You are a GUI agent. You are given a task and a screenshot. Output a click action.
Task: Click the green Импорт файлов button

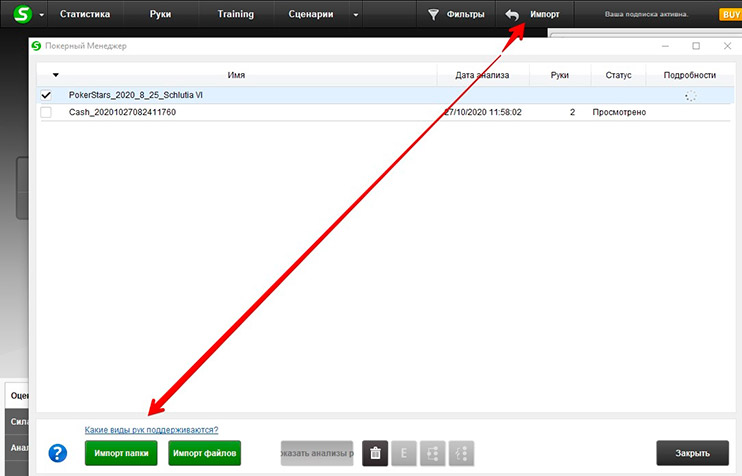[205, 454]
